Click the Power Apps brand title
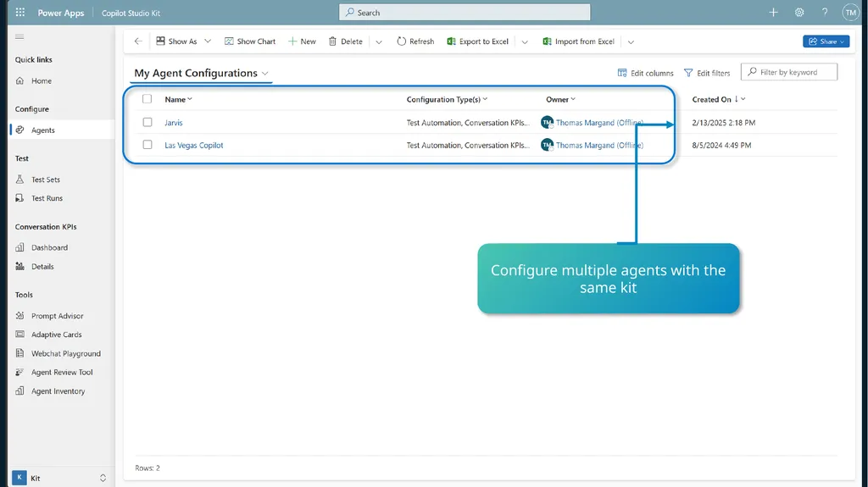 61,13
